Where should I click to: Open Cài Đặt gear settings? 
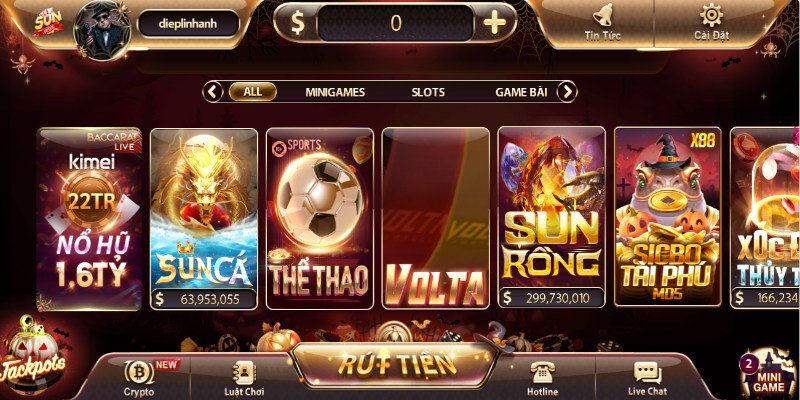(711, 22)
